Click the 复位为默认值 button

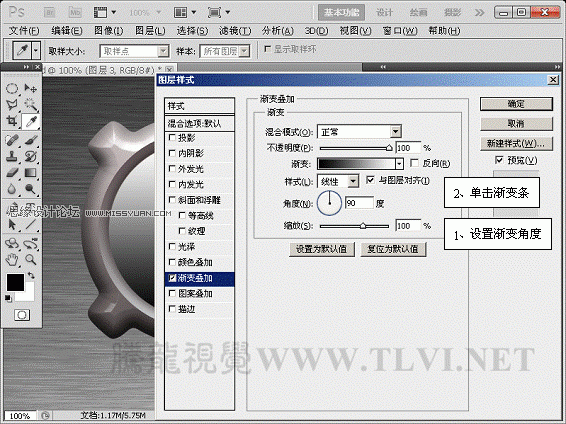(x=393, y=249)
